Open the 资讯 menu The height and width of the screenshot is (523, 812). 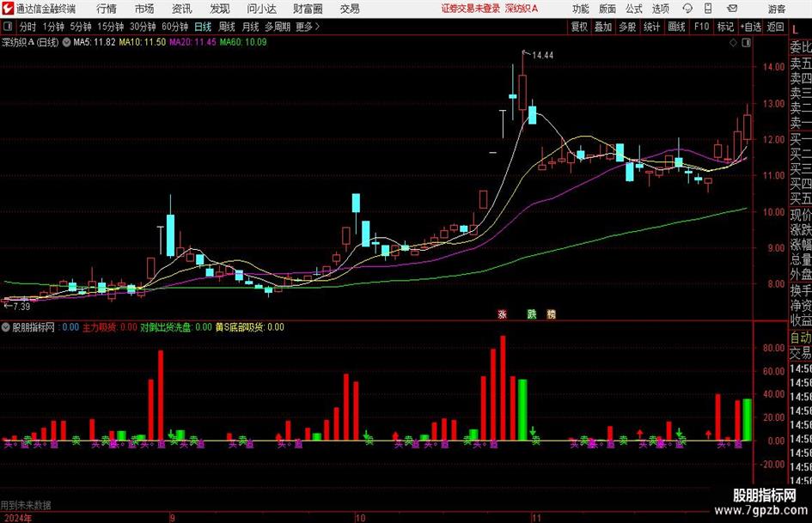point(182,9)
